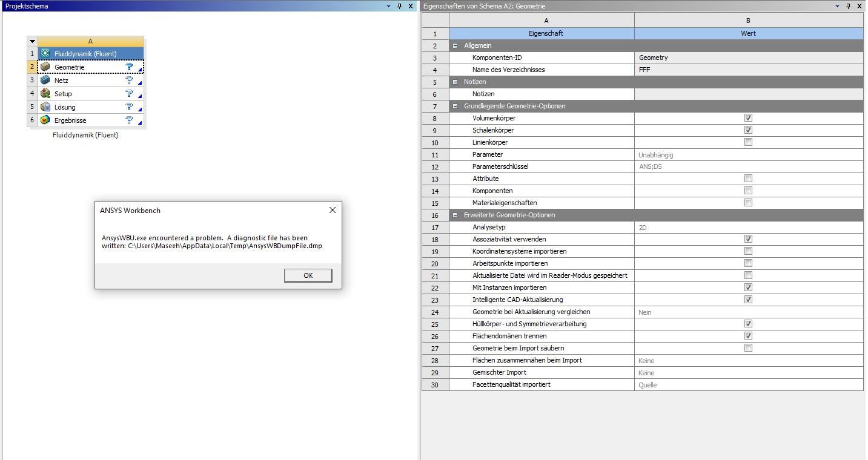Click the Parameter value Unabhängig
This screenshot has width=868, height=460.
coord(749,154)
